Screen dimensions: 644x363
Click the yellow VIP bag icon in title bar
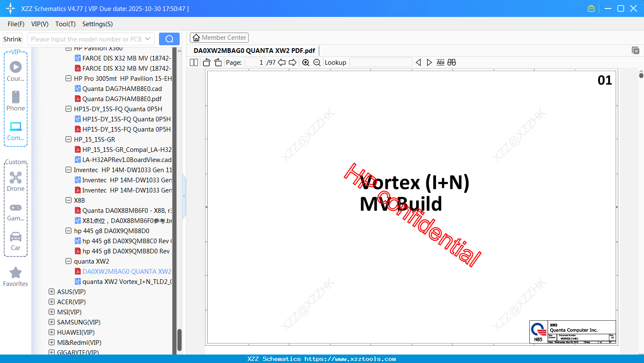tap(591, 8)
